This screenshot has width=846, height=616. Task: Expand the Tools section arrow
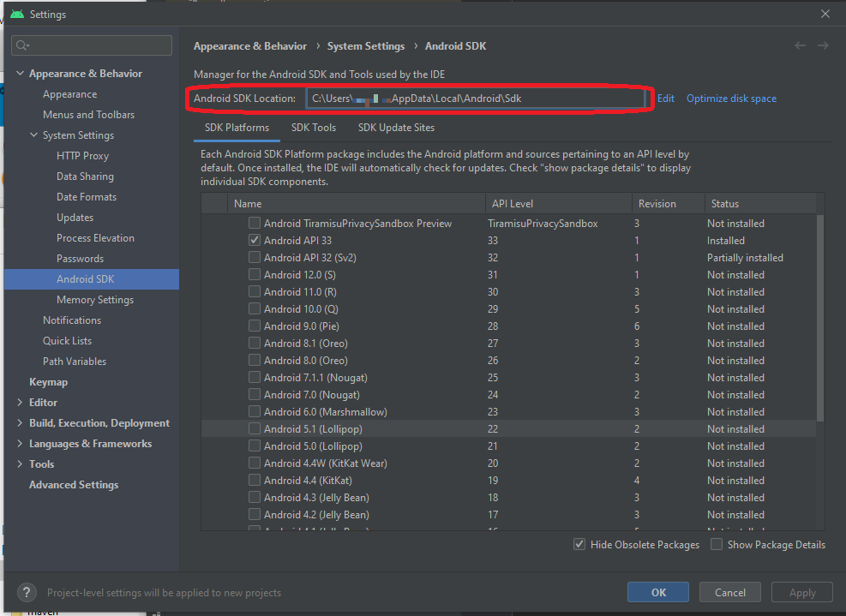click(20, 463)
